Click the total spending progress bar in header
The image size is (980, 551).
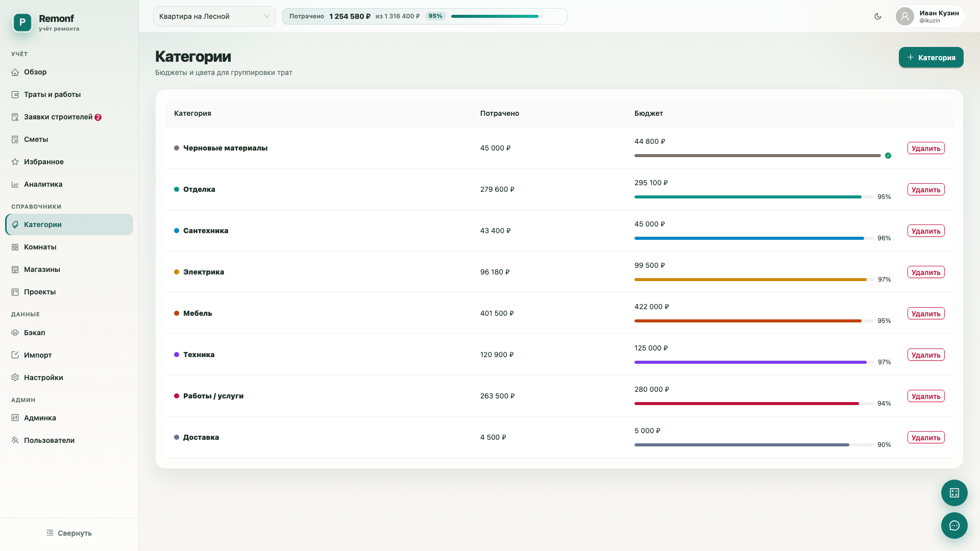click(x=497, y=16)
